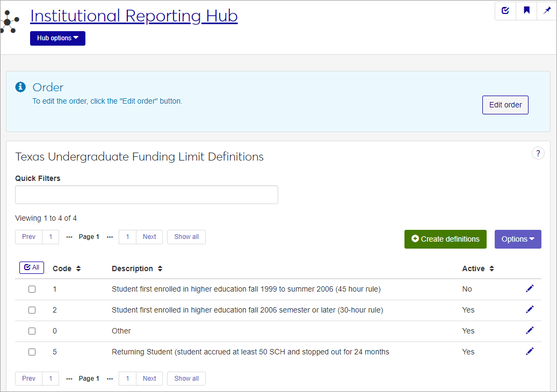Edit the code 2 definition via pencil
557x392 pixels.
click(x=530, y=310)
